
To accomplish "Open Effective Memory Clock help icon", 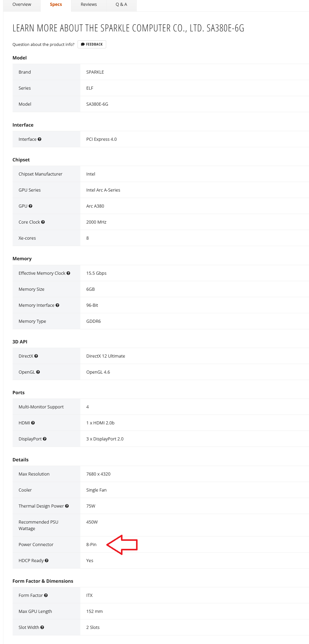I will pyautogui.click(x=68, y=273).
